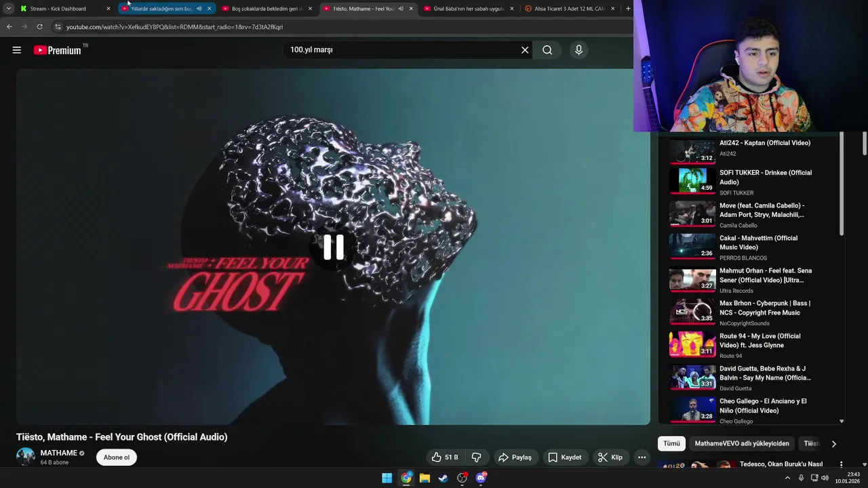
Task: View site information icon in address bar
Action: pyautogui.click(x=58, y=27)
